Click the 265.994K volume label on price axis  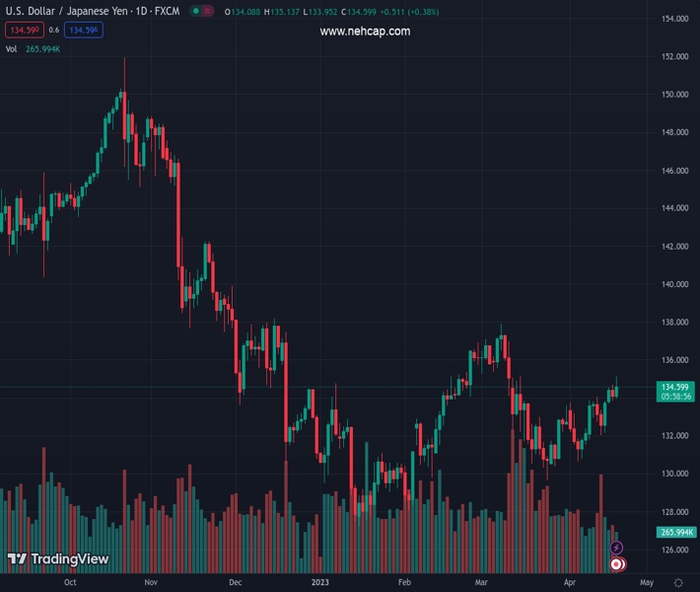[675, 532]
